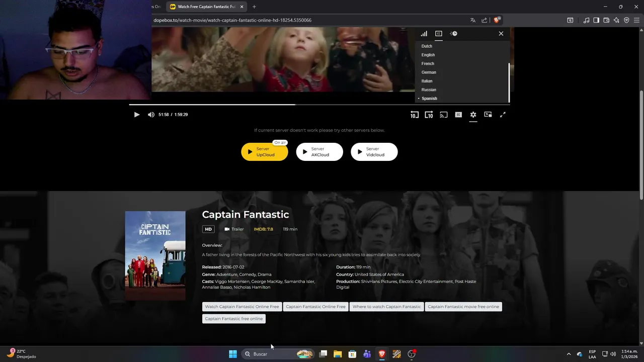This screenshot has width=644, height=362.
Task: Open the playback speed tab
Action: click(453, 34)
